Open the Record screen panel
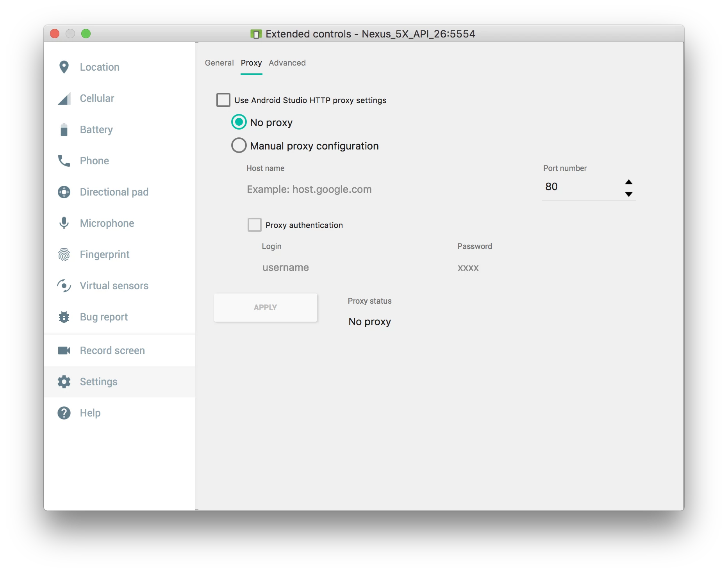This screenshot has height=573, width=728. click(x=120, y=351)
